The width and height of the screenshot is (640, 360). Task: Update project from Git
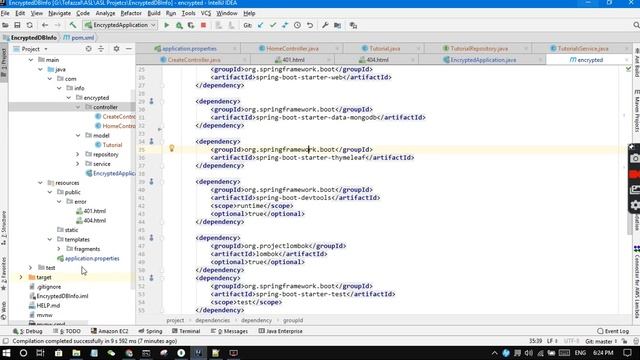pos(260,25)
